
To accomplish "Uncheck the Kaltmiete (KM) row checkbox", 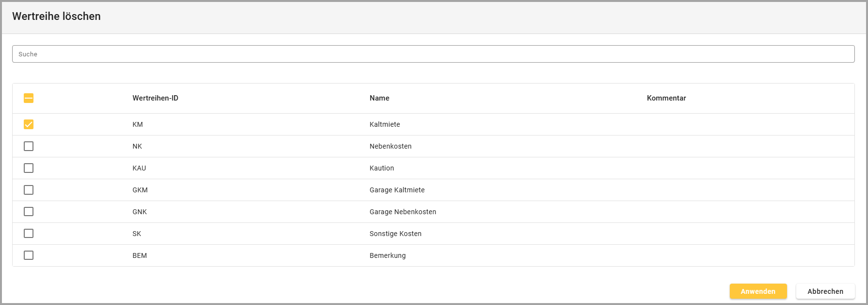I will click(29, 124).
